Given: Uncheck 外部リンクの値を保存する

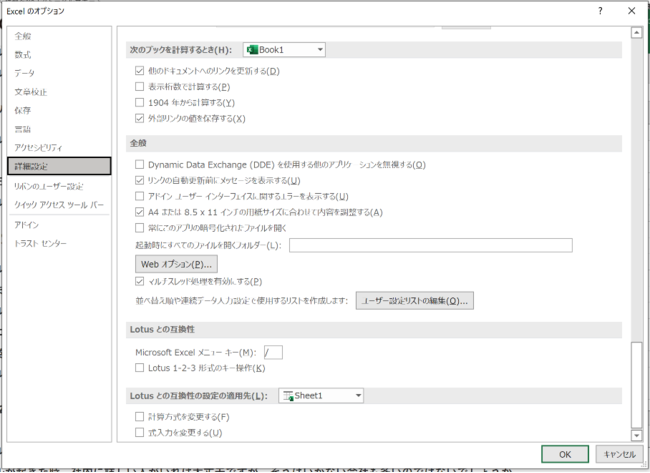Looking at the screenshot, I should pos(139,118).
